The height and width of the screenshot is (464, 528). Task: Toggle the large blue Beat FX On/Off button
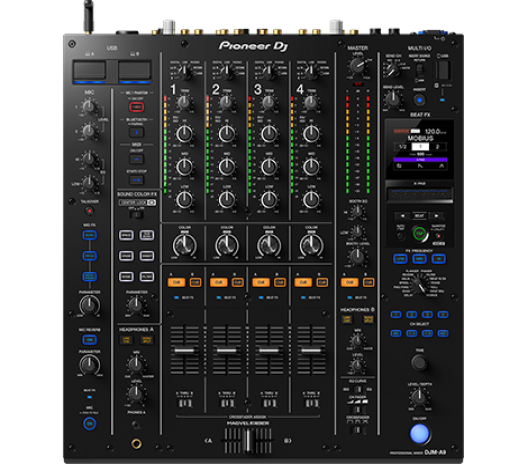click(420, 434)
